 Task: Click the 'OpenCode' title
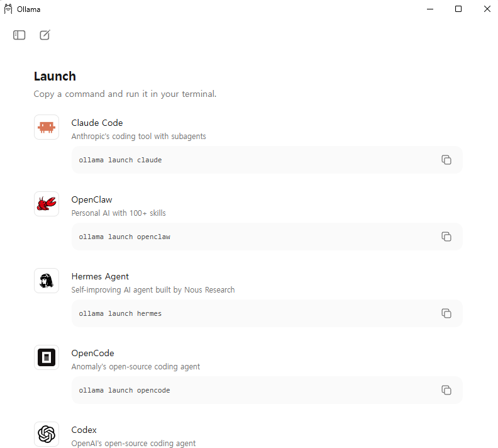92,354
